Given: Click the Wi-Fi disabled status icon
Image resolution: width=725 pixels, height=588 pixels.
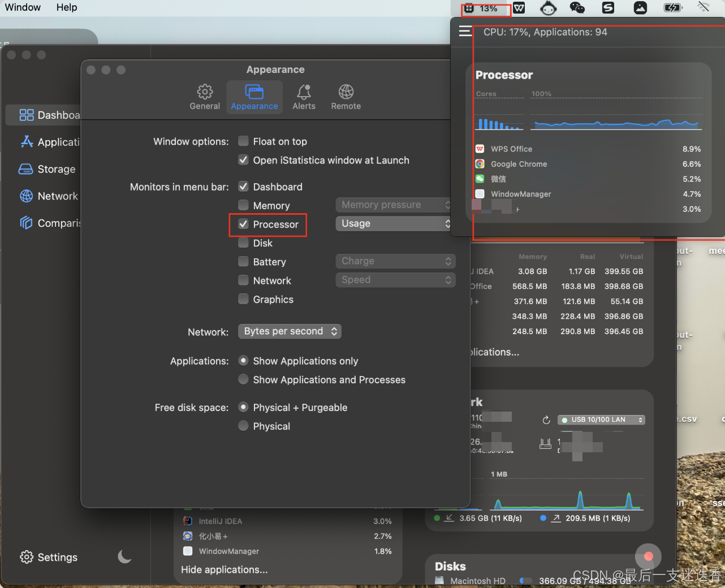Looking at the screenshot, I should point(704,7).
